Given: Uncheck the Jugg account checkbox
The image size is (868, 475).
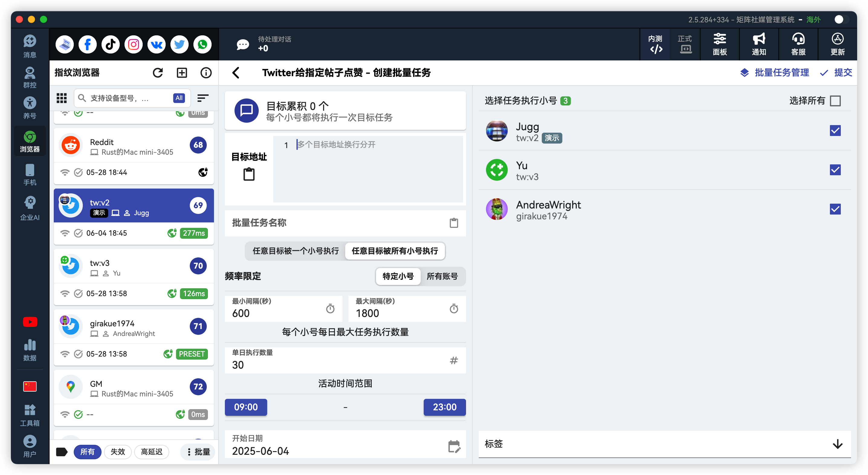Looking at the screenshot, I should (835, 131).
